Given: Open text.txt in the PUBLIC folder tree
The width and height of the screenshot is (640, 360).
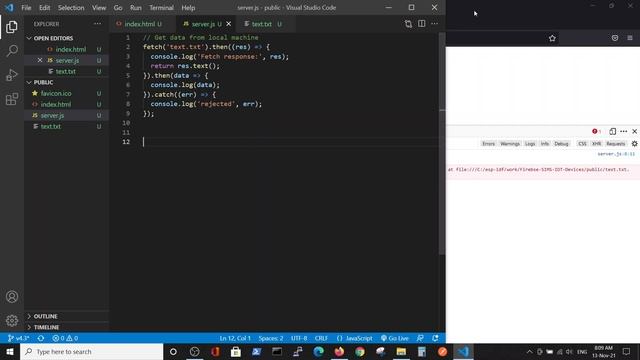Looking at the screenshot, I should (x=66, y=127).
